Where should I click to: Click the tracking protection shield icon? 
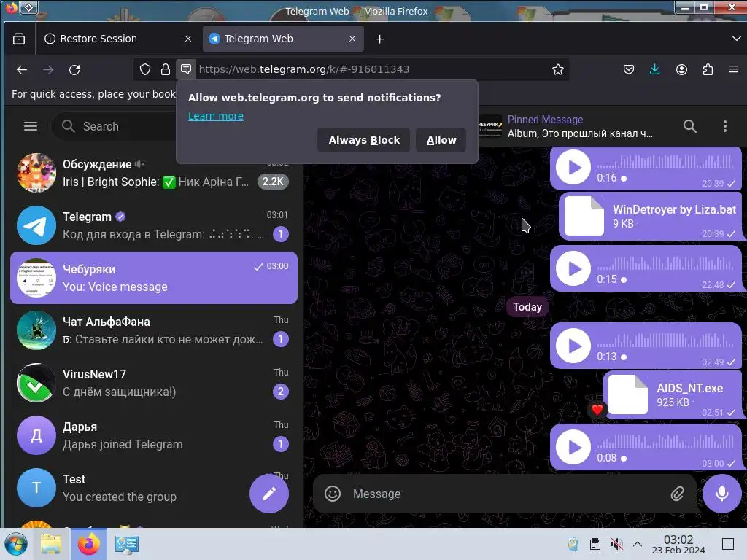point(145,69)
